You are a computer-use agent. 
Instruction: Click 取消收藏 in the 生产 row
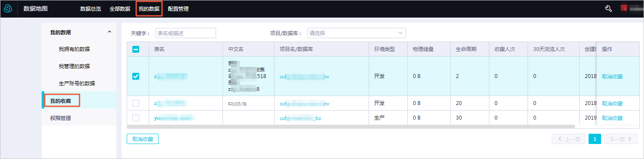coord(612,118)
